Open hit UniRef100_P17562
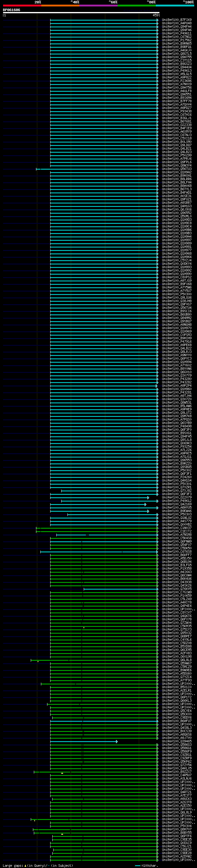The width and height of the screenshot is (197, 868). point(177,40)
